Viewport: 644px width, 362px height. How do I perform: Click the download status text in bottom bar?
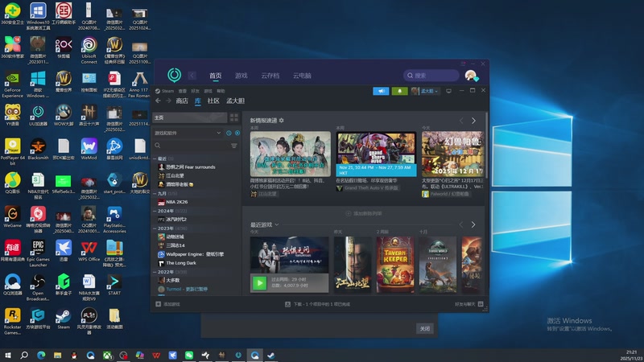click(321, 304)
